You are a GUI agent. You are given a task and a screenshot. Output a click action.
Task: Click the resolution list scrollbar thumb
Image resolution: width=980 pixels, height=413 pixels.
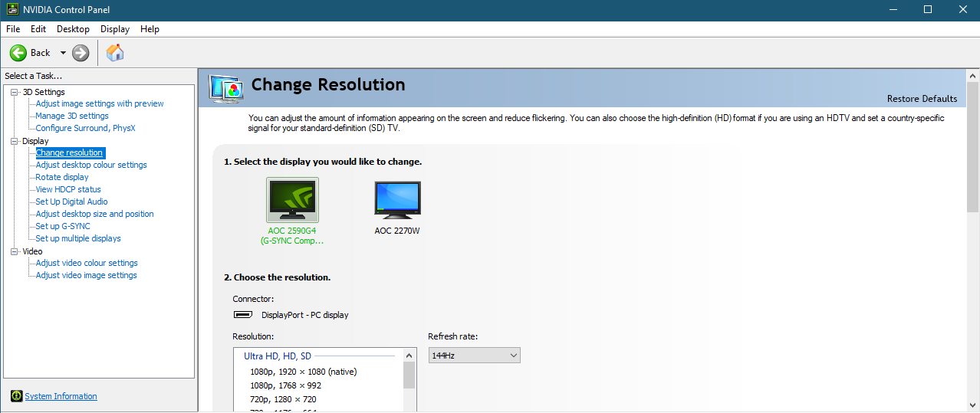[x=409, y=375]
